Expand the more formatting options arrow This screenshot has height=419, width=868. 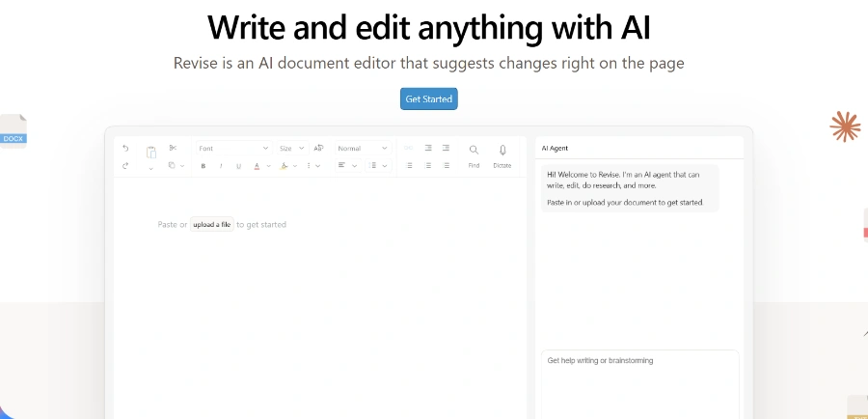click(317, 166)
